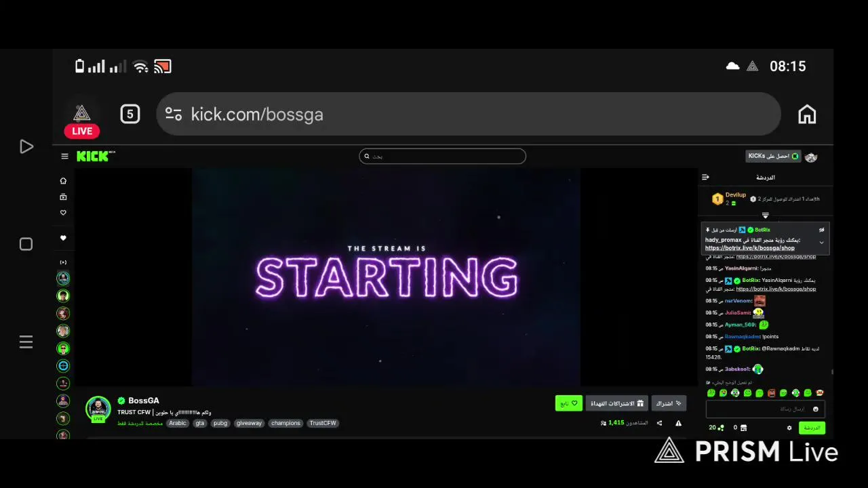The height and width of the screenshot is (488, 868).
Task: Select the Arabic tag
Action: click(x=178, y=423)
